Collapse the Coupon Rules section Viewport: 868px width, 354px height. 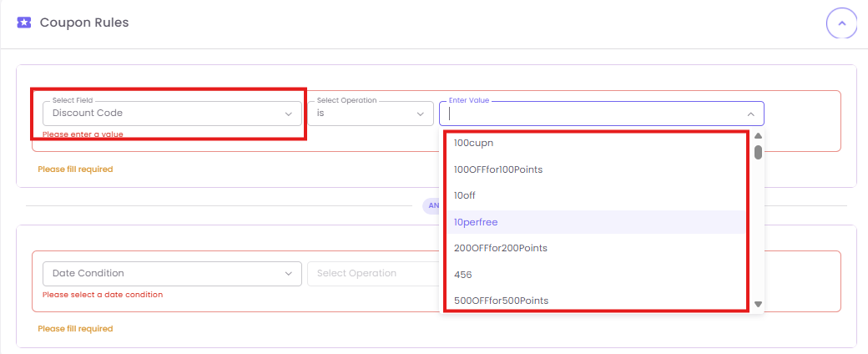coord(841,23)
